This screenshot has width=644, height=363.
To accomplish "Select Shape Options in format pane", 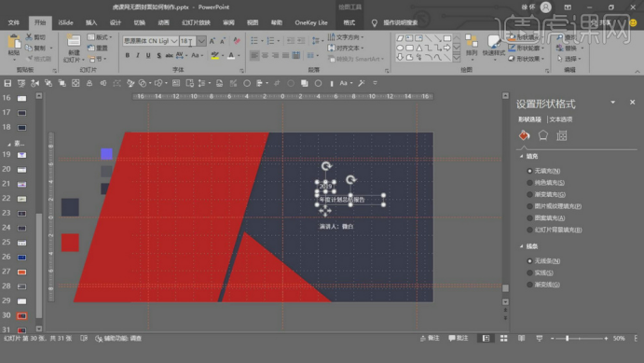I will coord(529,119).
